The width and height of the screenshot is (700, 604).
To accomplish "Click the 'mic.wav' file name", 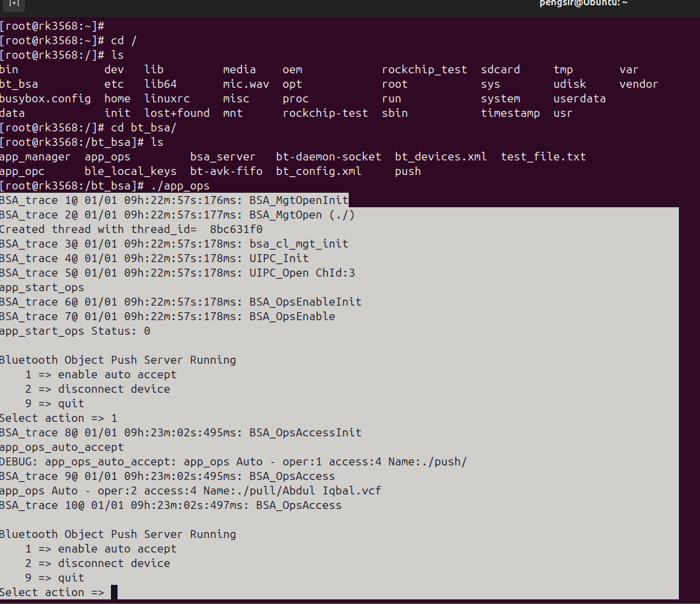I will tap(246, 84).
